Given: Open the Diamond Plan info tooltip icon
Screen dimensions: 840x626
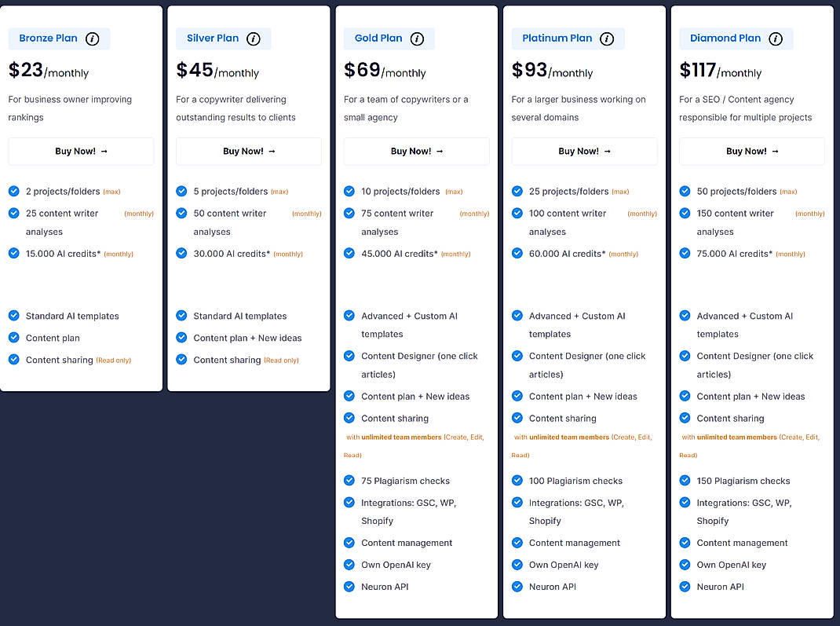Looking at the screenshot, I should point(776,38).
